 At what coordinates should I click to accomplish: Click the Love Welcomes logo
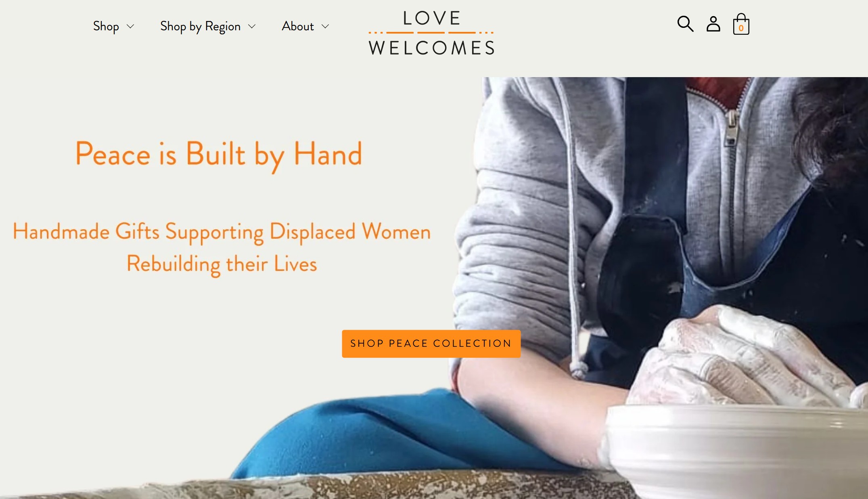[x=431, y=32]
